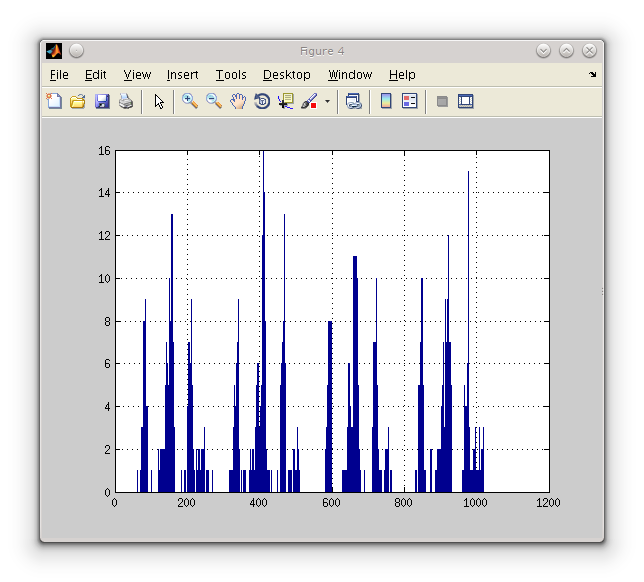
Task: Click the Hide Plot Tools button
Action: (442, 101)
